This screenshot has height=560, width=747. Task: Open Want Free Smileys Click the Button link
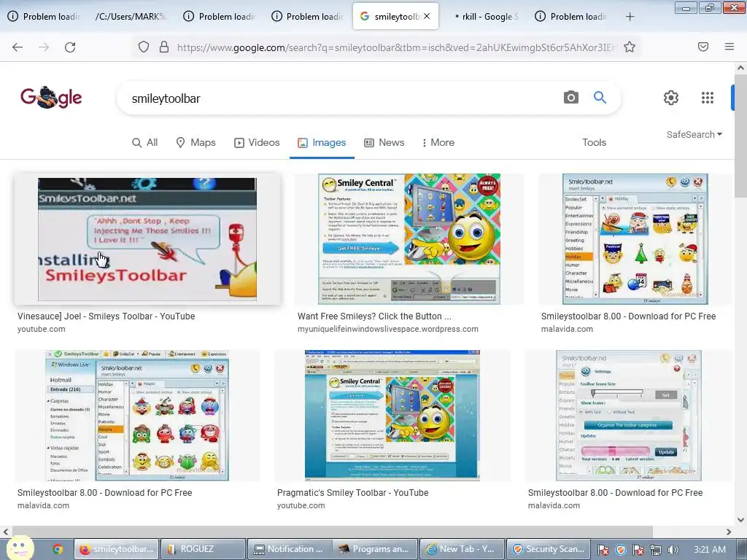click(x=374, y=316)
